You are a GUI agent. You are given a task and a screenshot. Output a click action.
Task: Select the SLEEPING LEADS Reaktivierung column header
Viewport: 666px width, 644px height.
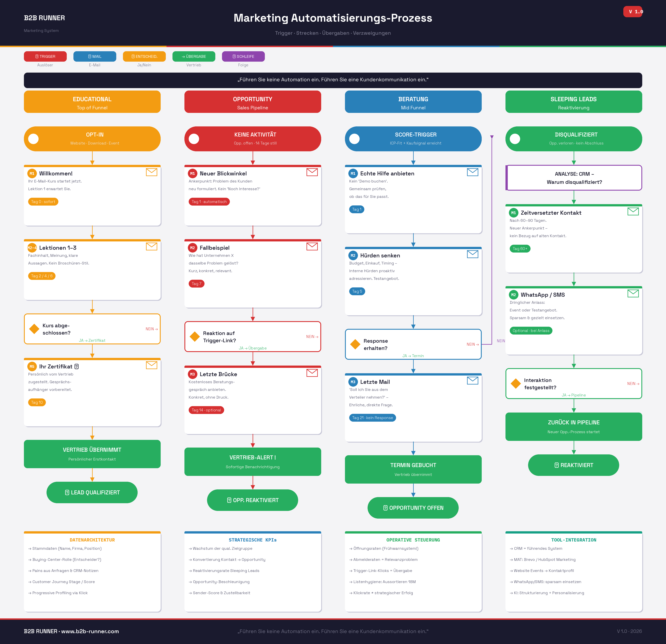[x=574, y=102]
